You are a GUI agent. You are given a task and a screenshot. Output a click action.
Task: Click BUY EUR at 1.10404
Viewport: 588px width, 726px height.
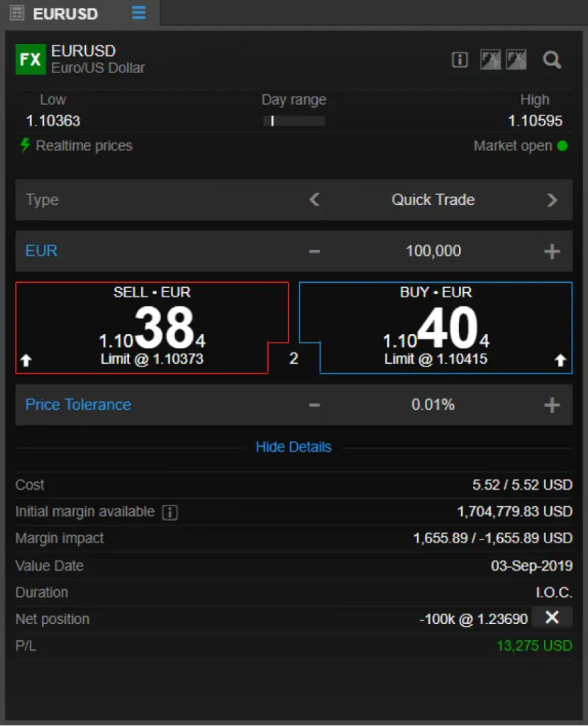point(436,328)
